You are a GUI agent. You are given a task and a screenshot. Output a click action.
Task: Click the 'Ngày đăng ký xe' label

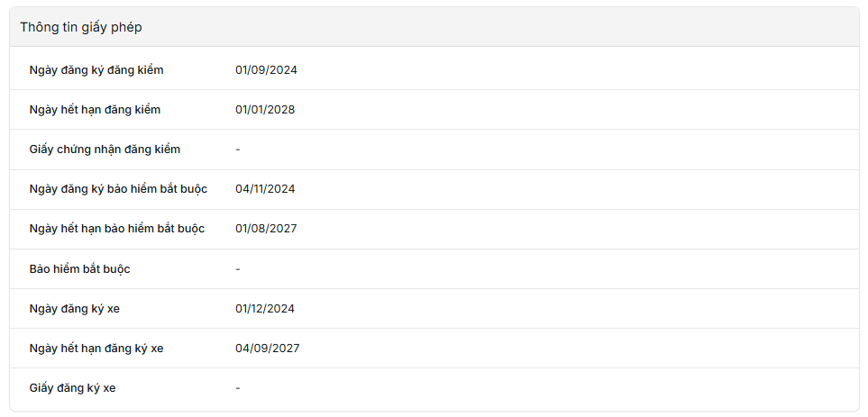coord(75,309)
